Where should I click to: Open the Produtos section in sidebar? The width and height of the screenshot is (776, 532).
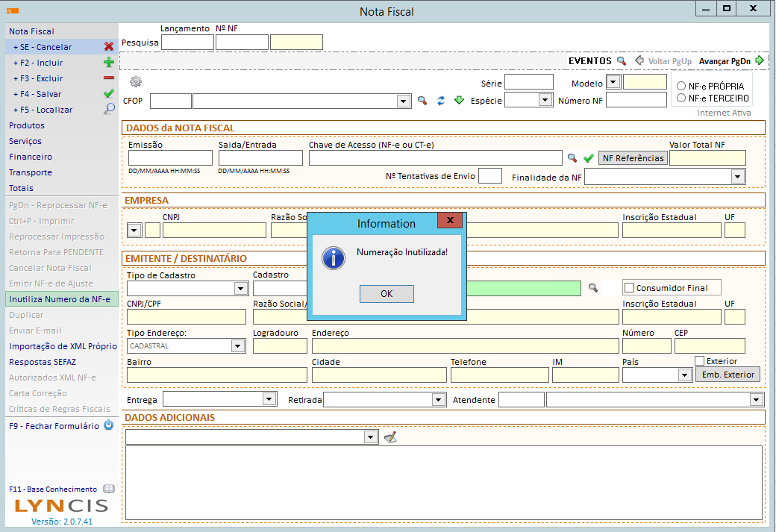tap(27, 125)
